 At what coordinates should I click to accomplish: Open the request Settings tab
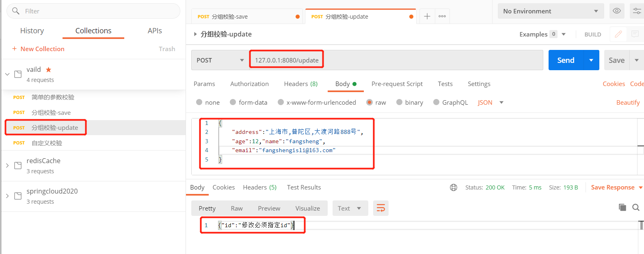click(479, 84)
